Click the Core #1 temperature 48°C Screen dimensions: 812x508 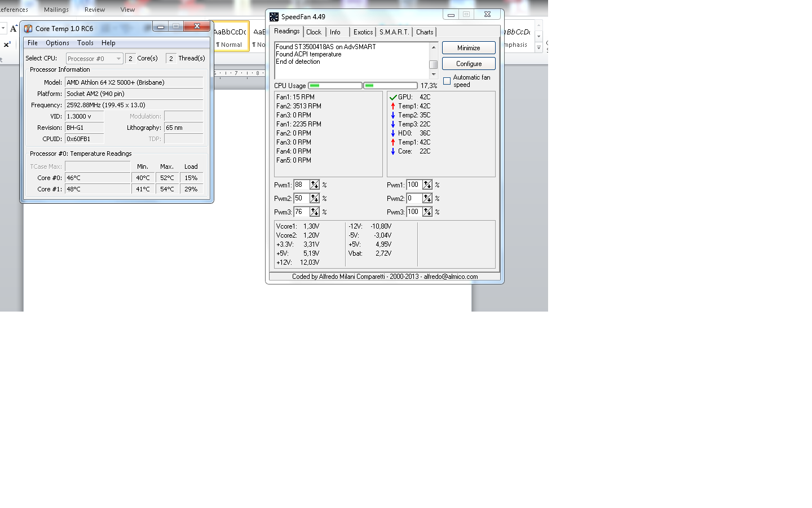click(98, 189)
